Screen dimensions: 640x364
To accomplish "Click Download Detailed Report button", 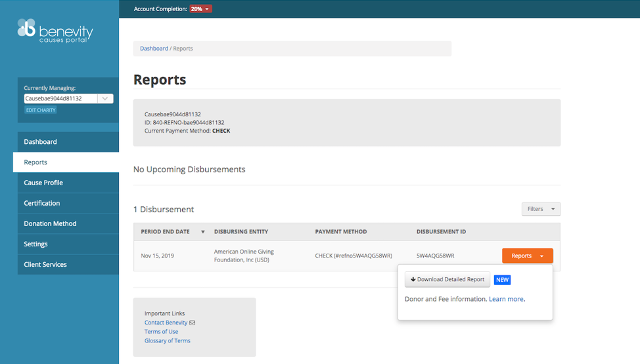I will pos(447,279).
